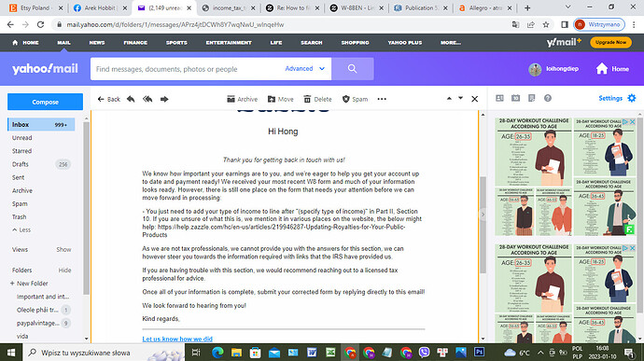Viewport: 644px width, 361px height.
Task: Bookmark this page with star icon
Action: coord(546,24)
